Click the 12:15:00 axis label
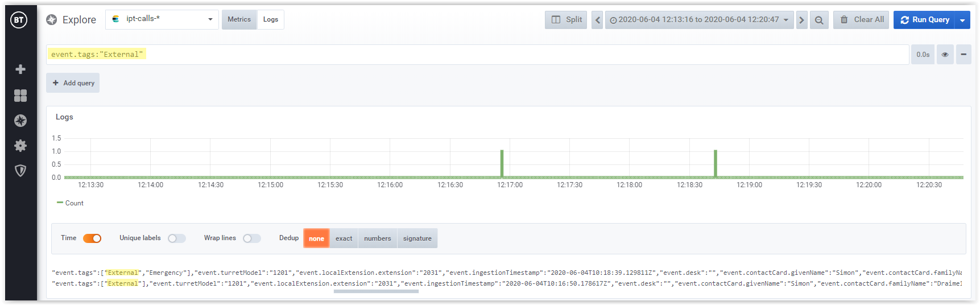 tap(270, 185)
